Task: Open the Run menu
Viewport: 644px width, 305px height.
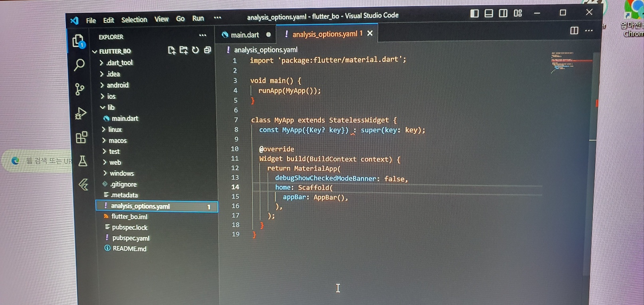Action: click(x=198, y=18)
